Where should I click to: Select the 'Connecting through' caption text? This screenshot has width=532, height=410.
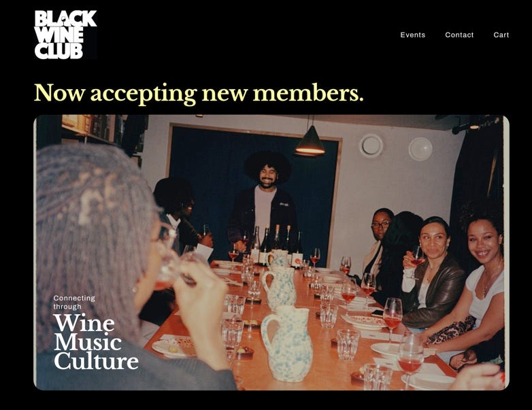pyautogui.click(x=74, y=302)
